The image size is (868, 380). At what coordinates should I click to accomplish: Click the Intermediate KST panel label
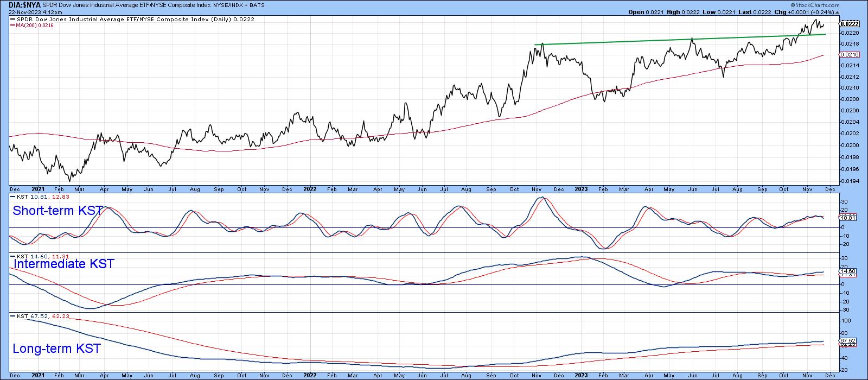[x=64, y=264]
